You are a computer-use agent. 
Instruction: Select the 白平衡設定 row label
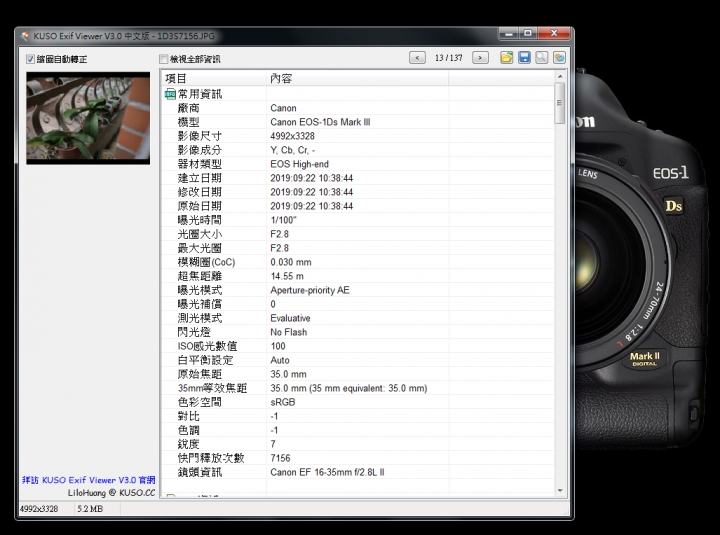[205, 360]
